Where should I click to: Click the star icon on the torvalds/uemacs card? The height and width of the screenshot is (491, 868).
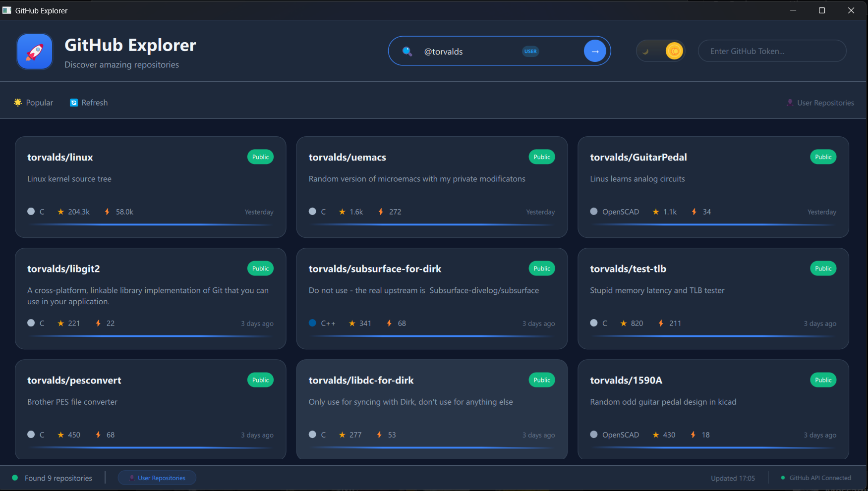pos(342,212)
